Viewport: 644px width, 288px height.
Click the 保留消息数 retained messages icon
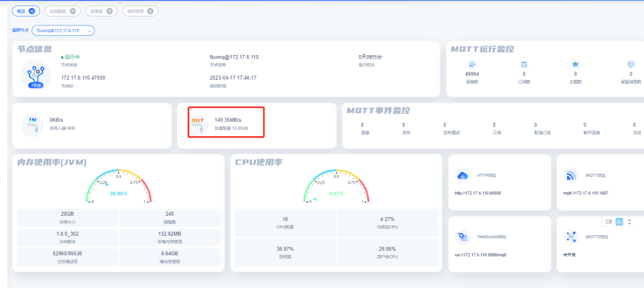pos(630,64)
